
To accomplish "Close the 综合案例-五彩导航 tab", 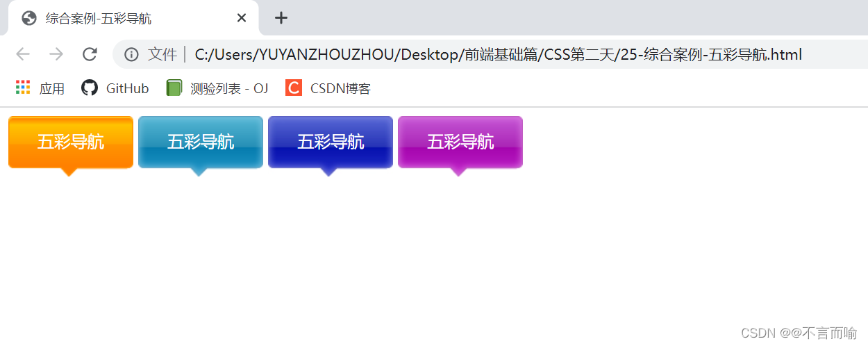I will click(x=242, y=18).
